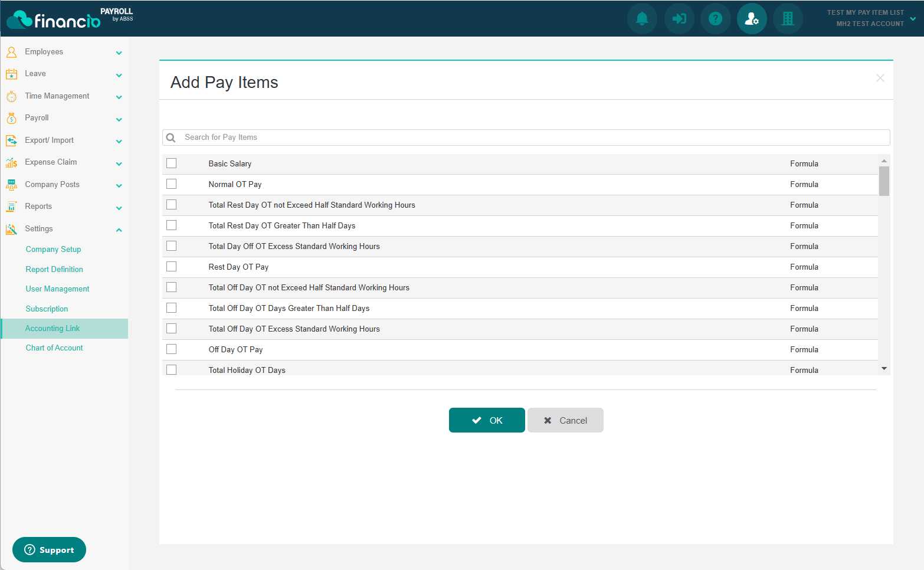924x570 pixels.
Task: Click the notification bell icon
Action: point(642,19)
